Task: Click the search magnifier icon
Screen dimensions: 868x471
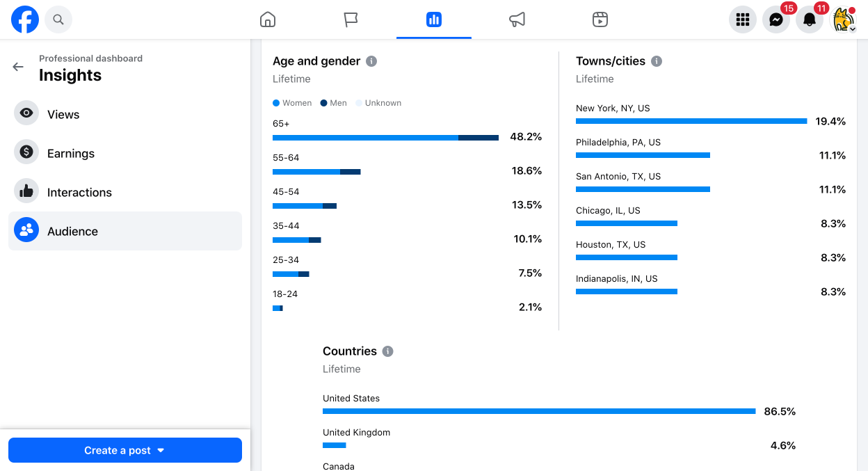Action: click(58, 19)
